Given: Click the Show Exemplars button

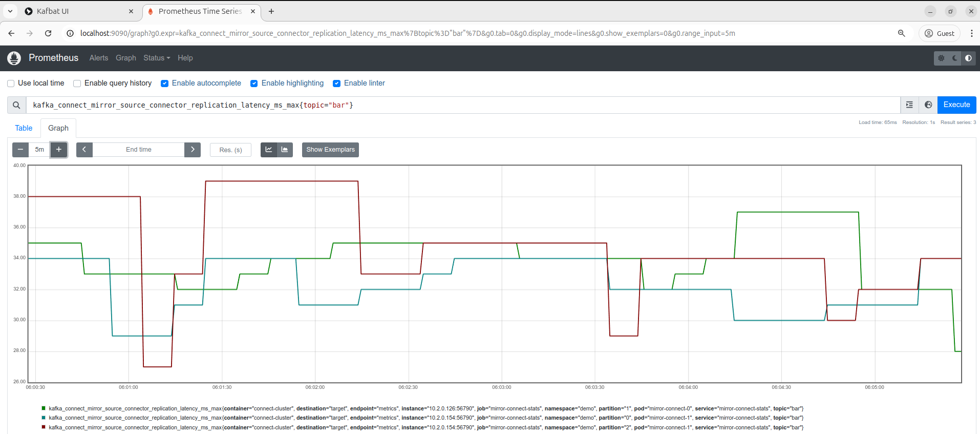Looking at the screenshot, I should pyautogui.click(x=330, y=150).
